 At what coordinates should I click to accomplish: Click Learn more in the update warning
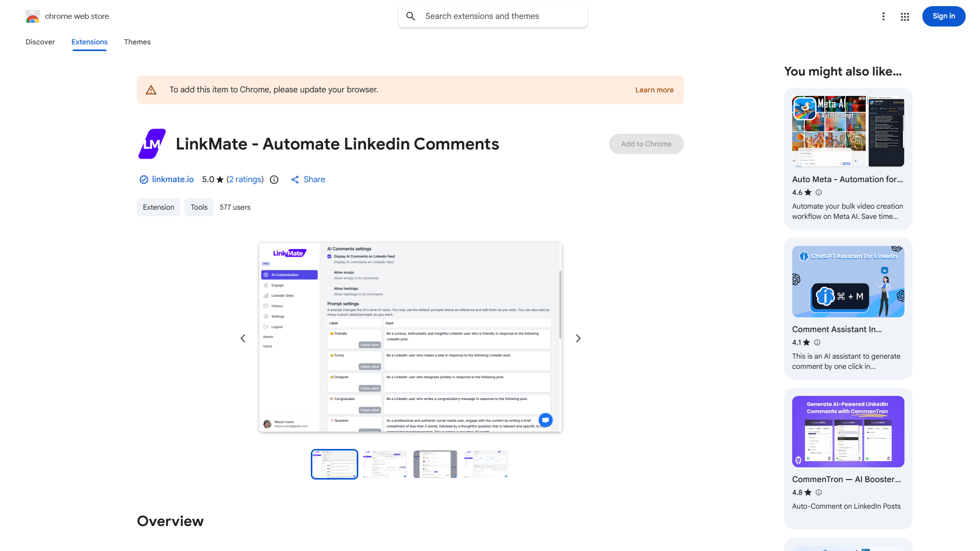(654, 90)
